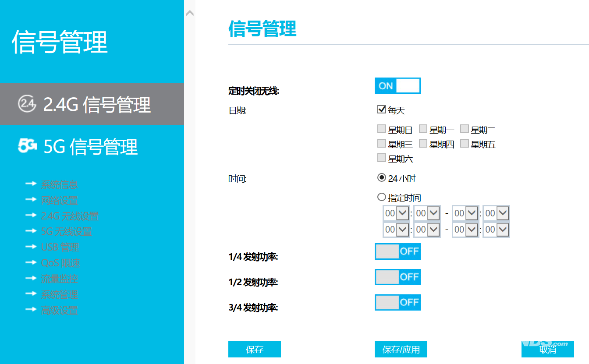This screenshot has width=589, height=364.
Task: Enable the 3/4 发射功率 switch
Action: (x=397, y=302)
